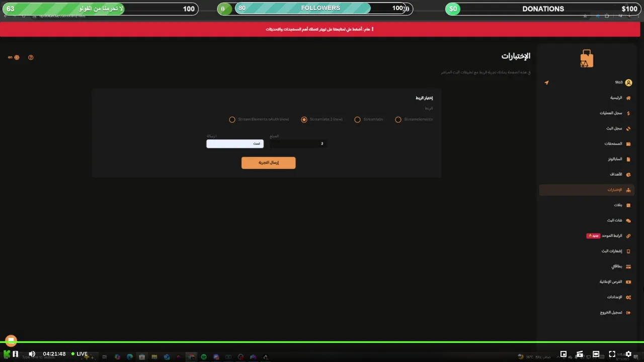The height and width of the screenshot is (362, 644).
Task: Open the highlighted الإختبارات tests entry
Action: [587, 190]
